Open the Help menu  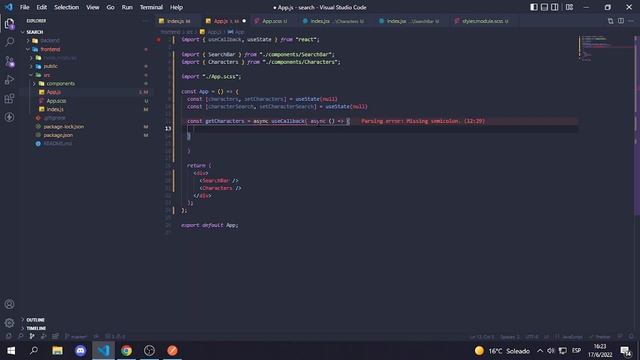[176, 7]
